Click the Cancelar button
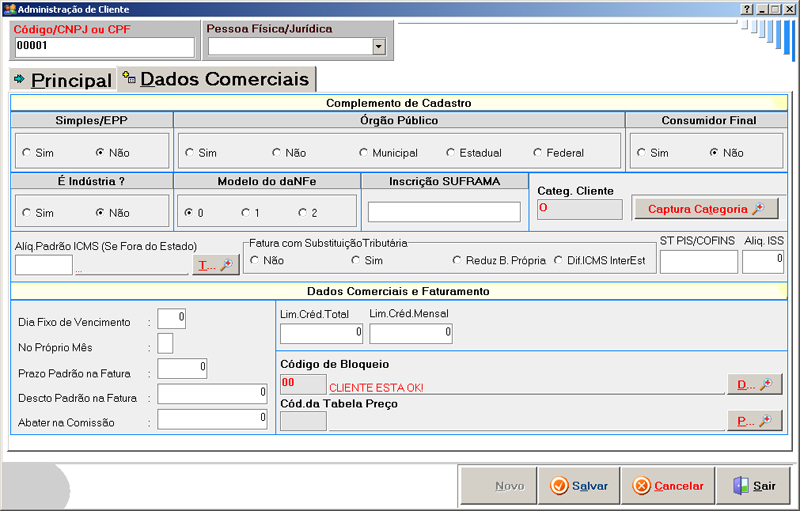Viewport: 800px width, 511px height. coord(668,486)
